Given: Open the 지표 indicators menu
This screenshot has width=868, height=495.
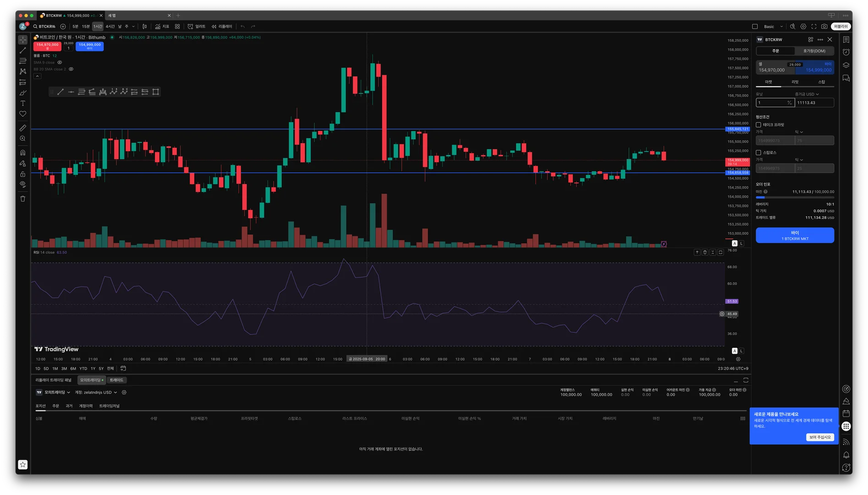Looking at the screenshot, I should coord(162,27).
